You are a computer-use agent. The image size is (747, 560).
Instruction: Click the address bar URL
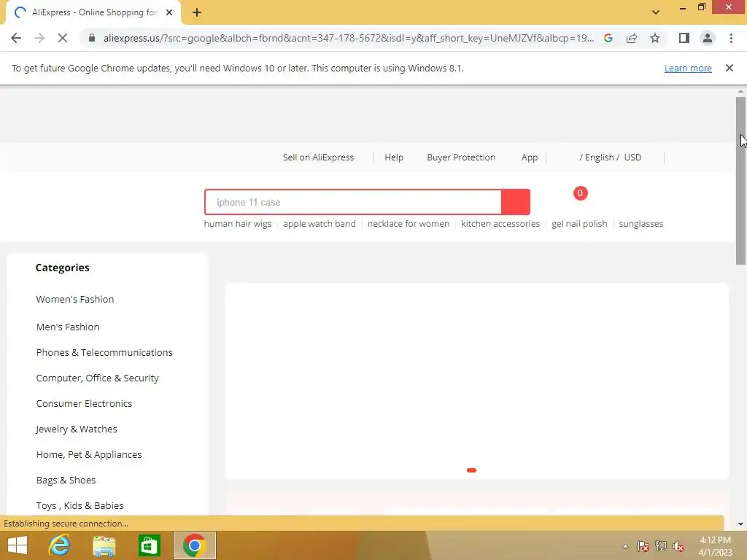pos(349,38)
